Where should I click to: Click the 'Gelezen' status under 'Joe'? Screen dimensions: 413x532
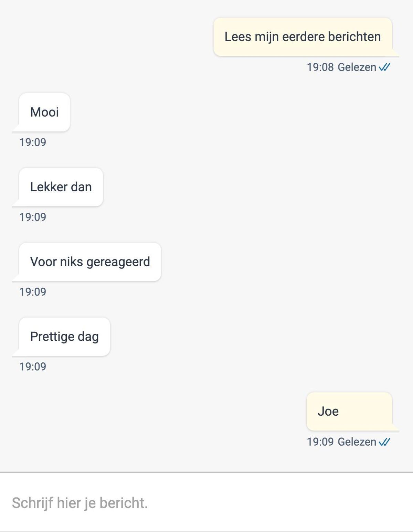pos(357,442)
